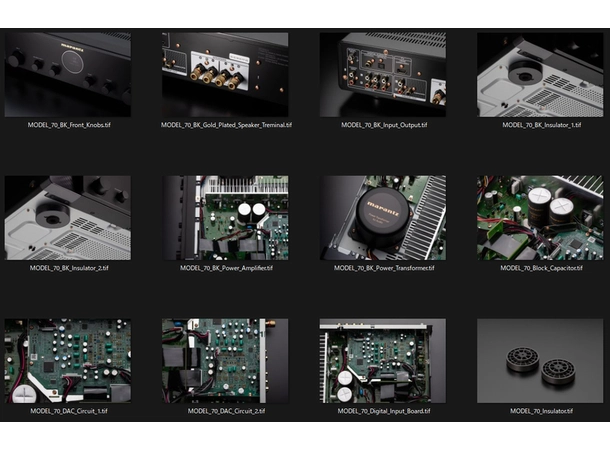This screenshot has width=610, height=450.
Task: Select the MODEL_70_BK_Insulator_2 thumbnail
Action: tap(68, 218)
